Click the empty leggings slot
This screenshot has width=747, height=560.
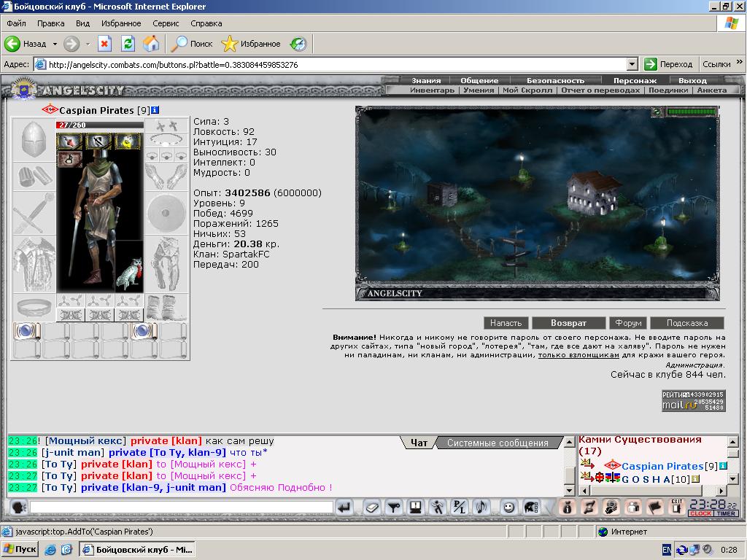[166, 264]
